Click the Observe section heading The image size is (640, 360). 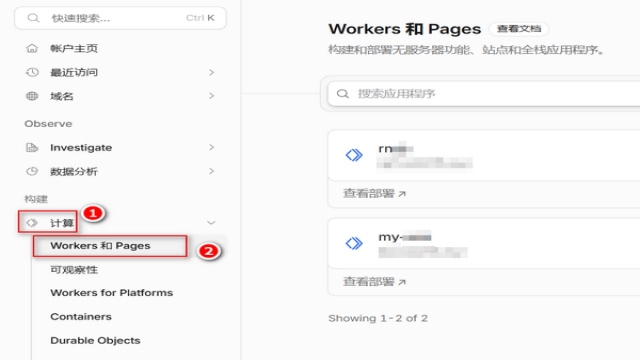pos(48,124)
